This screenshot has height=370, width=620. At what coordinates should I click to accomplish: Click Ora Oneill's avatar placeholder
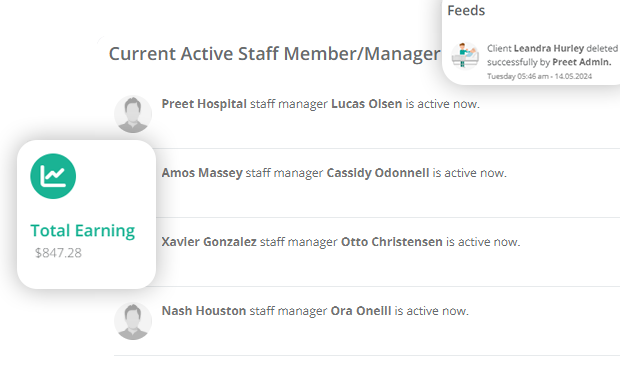point(133,321)
